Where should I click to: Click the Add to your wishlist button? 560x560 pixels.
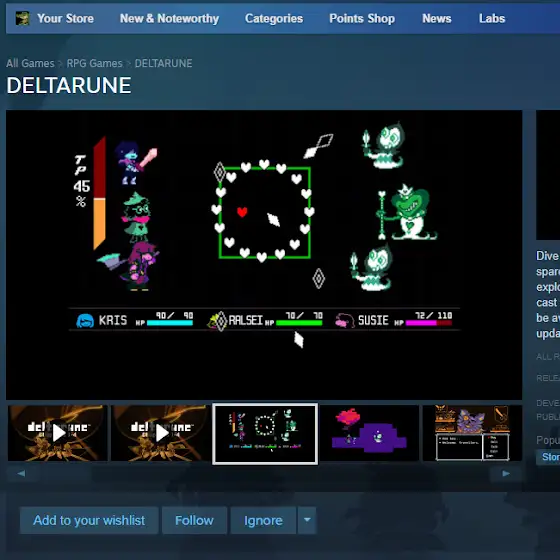(x=89, y=520)
